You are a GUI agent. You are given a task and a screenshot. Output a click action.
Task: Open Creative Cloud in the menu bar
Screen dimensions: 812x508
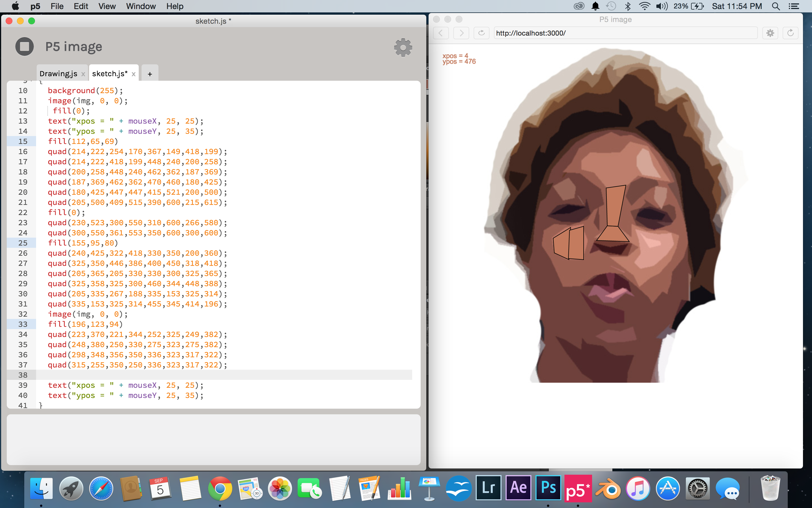point(579,6)
